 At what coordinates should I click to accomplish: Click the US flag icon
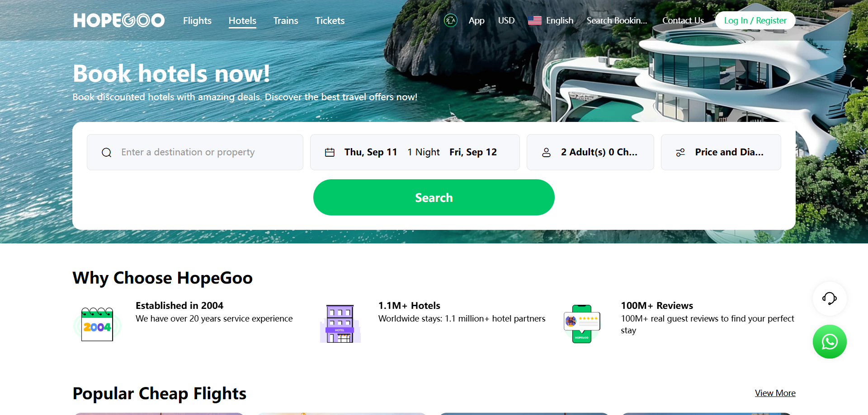534,20
